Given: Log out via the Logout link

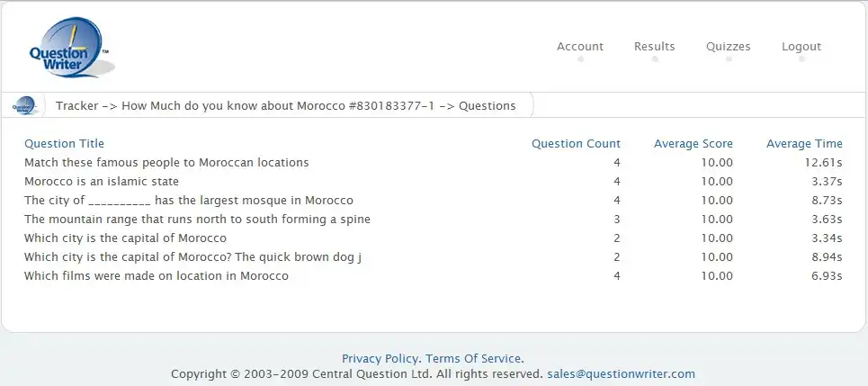Looking at the screenshot, I should point(801,47).
